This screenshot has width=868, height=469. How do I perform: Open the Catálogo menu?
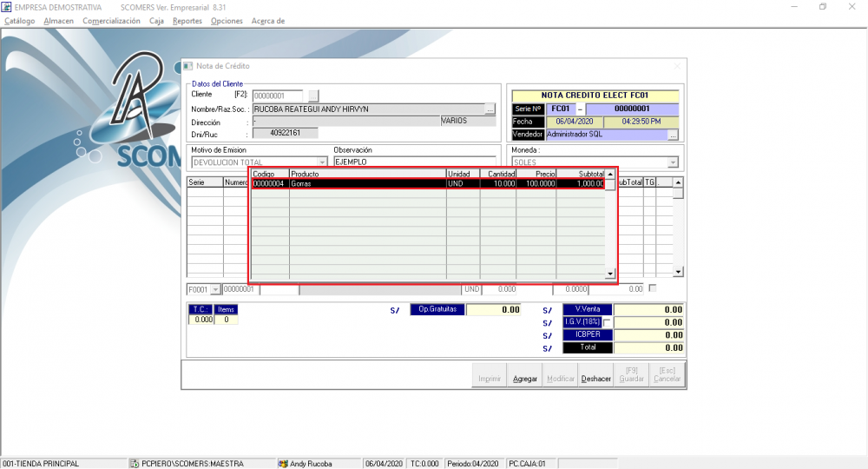19,21
